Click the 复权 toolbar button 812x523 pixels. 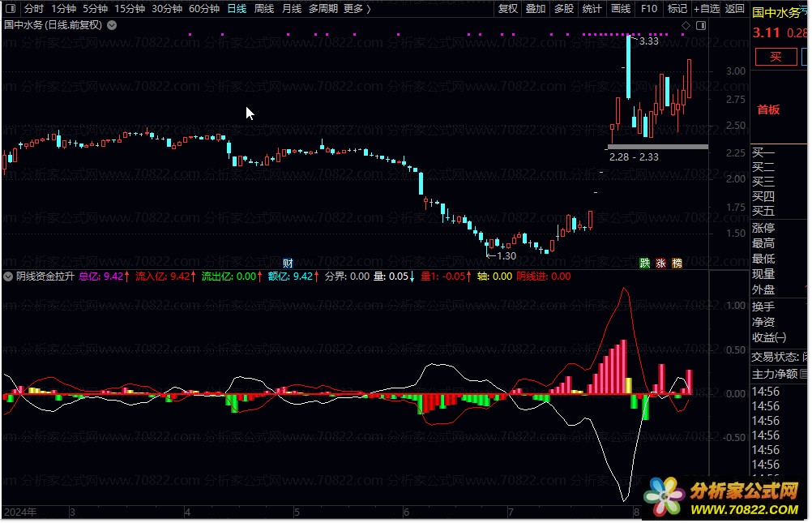pos(507,9)
